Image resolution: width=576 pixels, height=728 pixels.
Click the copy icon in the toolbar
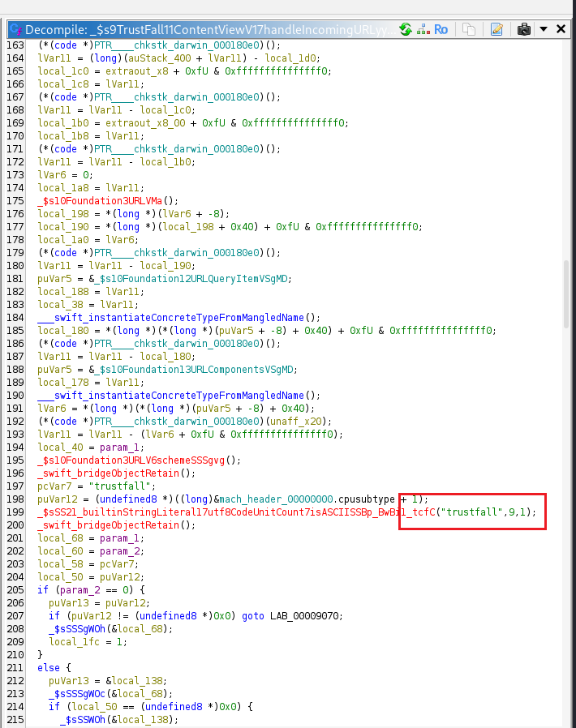(x=469, y=29)
